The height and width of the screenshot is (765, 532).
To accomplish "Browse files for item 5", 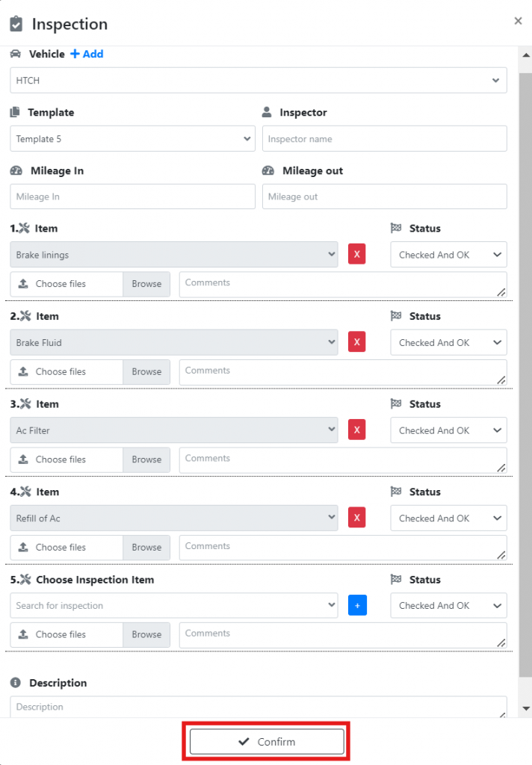I will [146, 635].
